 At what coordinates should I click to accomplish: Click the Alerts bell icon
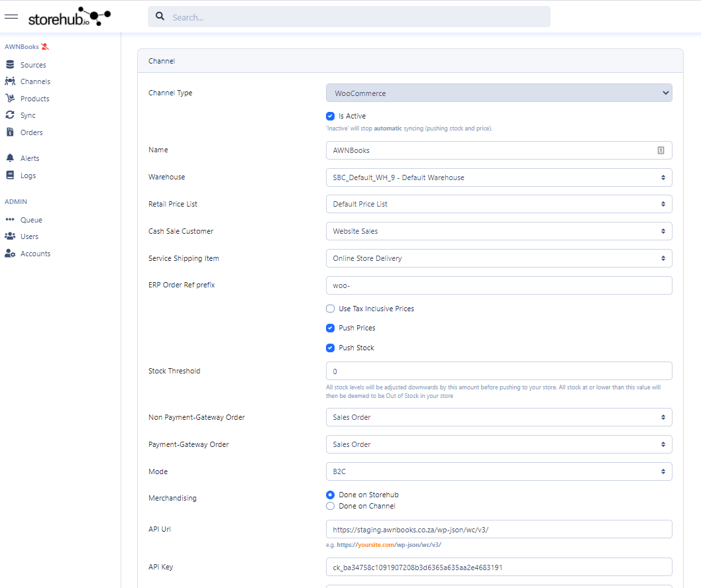pos(9,158)
